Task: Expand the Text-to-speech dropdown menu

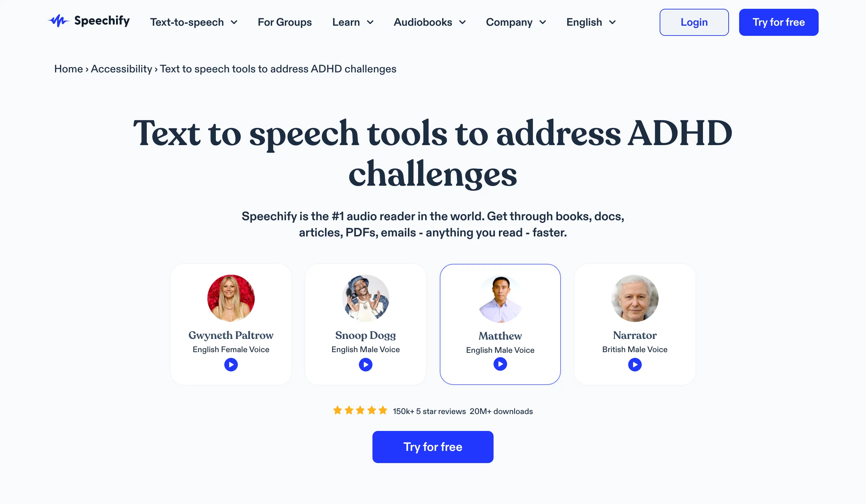Action: [x=194, y=22]
